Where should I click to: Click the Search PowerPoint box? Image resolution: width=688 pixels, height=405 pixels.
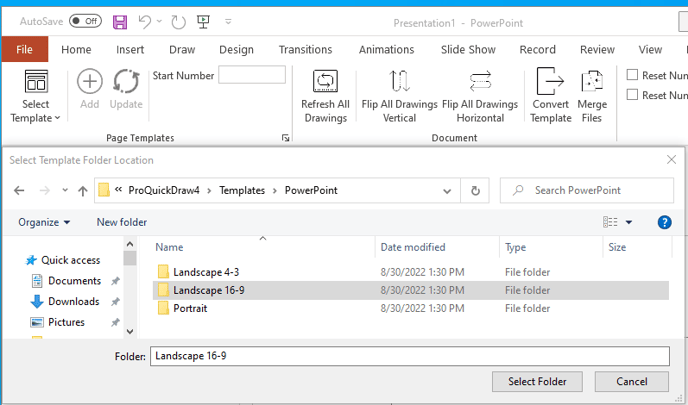(x=587, y=190)
